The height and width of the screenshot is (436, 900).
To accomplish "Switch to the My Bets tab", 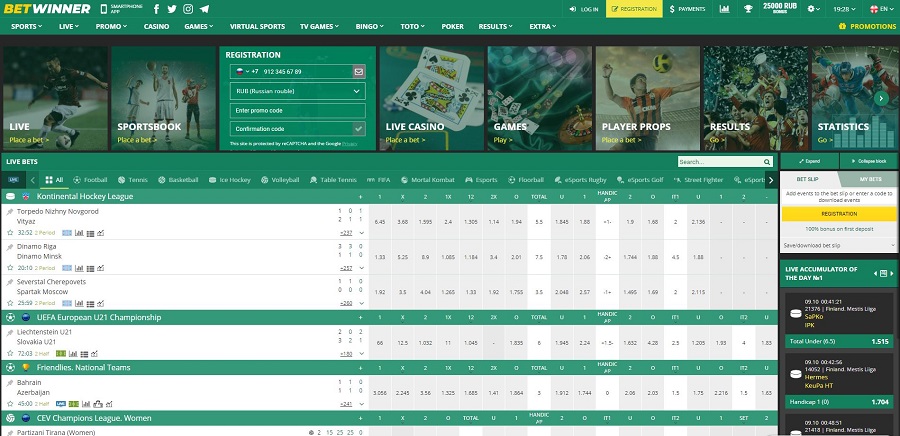I will 870,179.
